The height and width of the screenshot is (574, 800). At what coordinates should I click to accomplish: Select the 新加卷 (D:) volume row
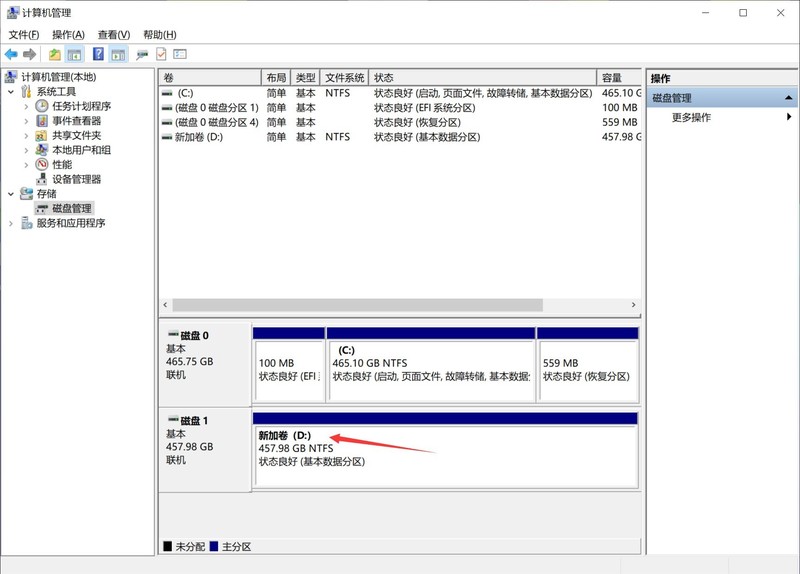(401, 137)
